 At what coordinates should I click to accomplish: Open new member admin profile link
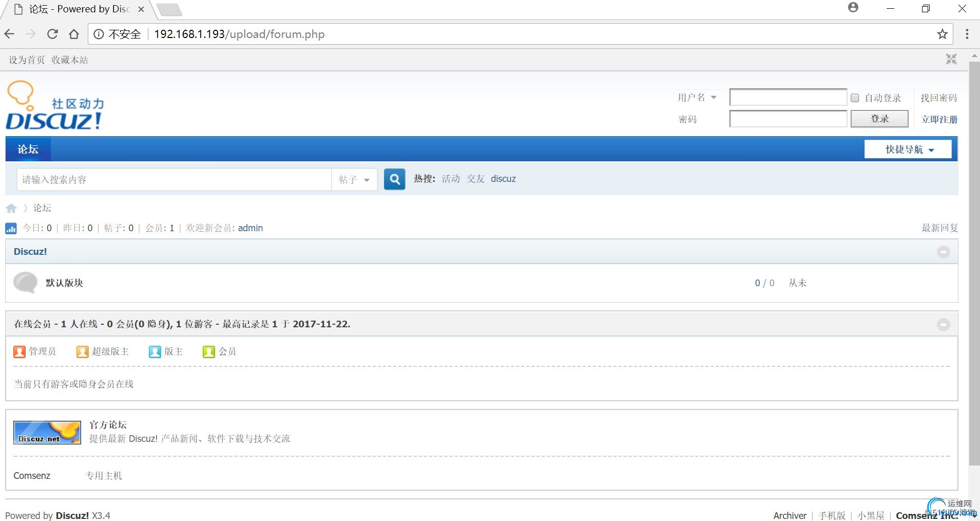(251, 228)
